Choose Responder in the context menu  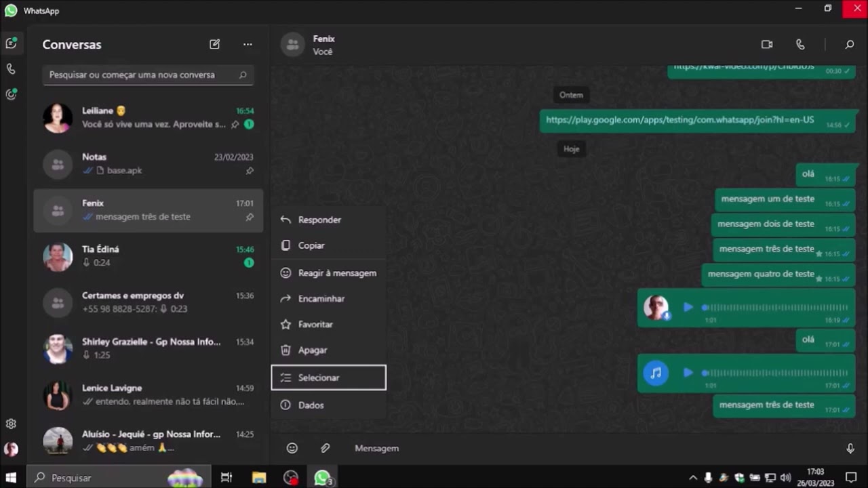[329, 220]
